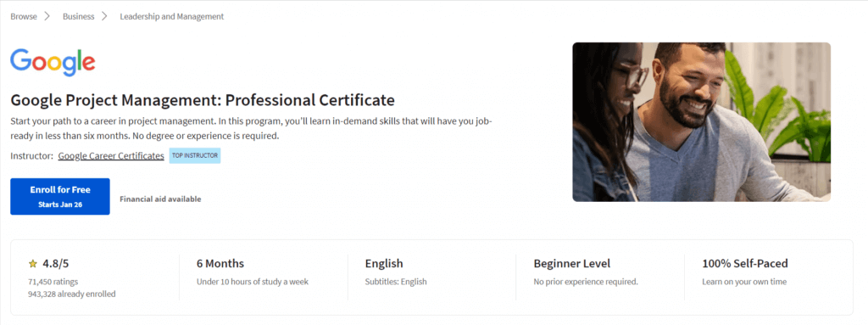868x325 pixels.
Task: Go to Business breadcrumb category
Action: click(79, 17)
